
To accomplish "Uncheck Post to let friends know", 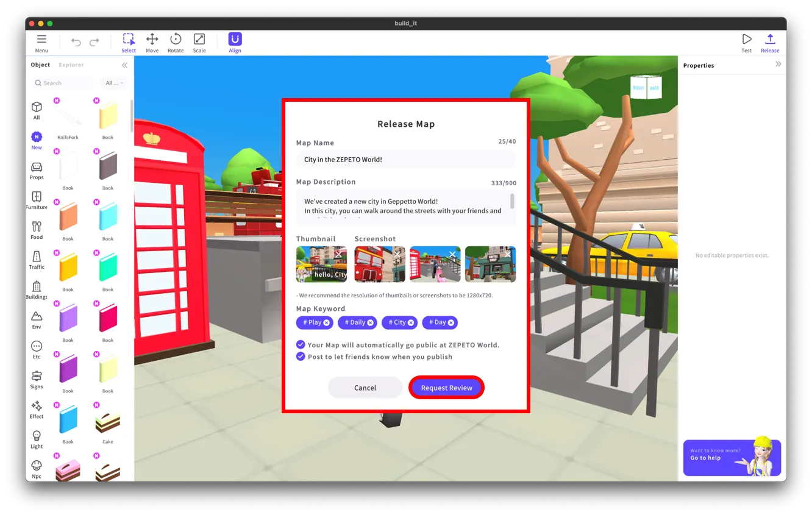I will tap(301, 357).
